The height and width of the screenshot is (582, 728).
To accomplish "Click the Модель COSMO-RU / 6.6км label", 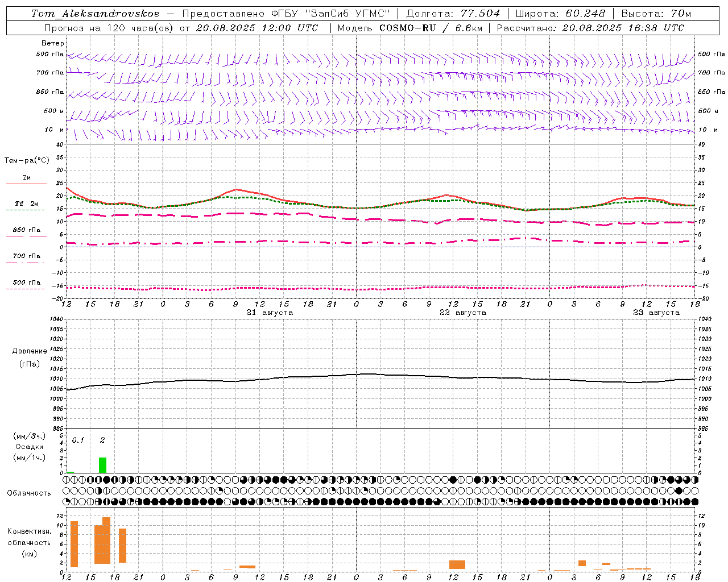I will click(409, 28).
